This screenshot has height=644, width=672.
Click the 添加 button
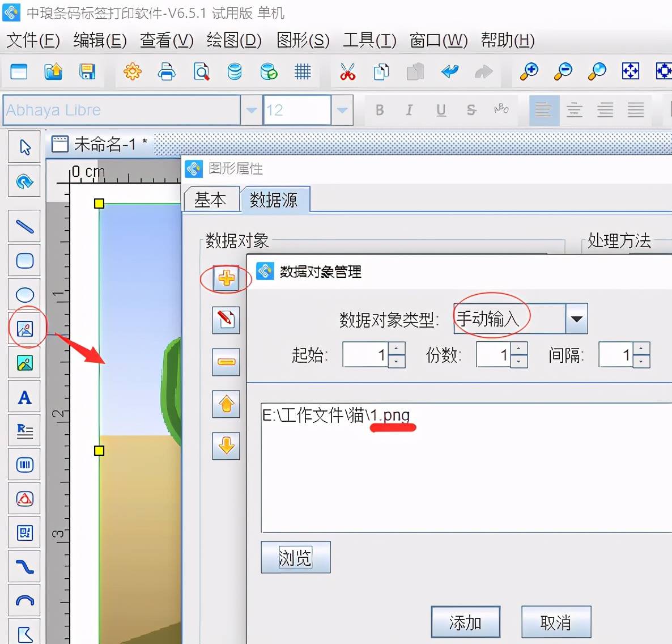[x=465, y=622]
